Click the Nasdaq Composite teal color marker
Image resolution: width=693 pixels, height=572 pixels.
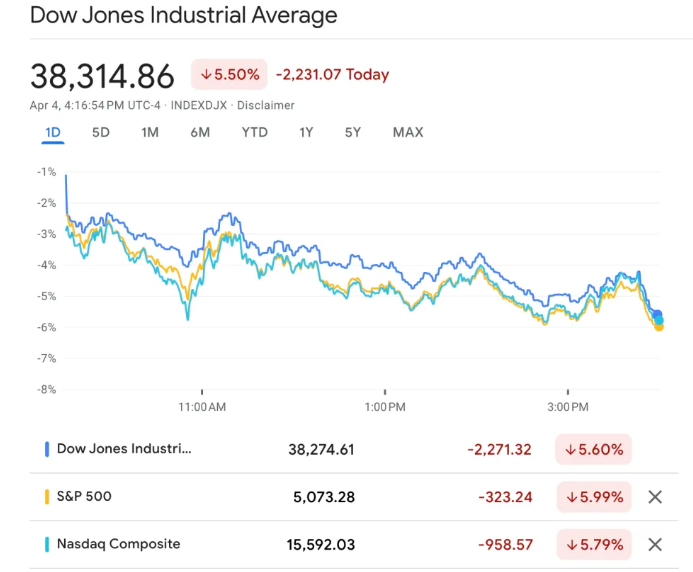coord(47,544)
